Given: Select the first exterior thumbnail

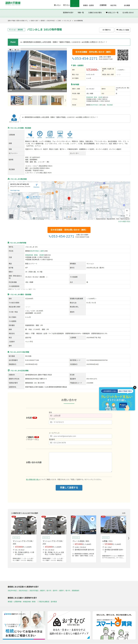Looking at the screenshot, I should (x=17, y=100).
